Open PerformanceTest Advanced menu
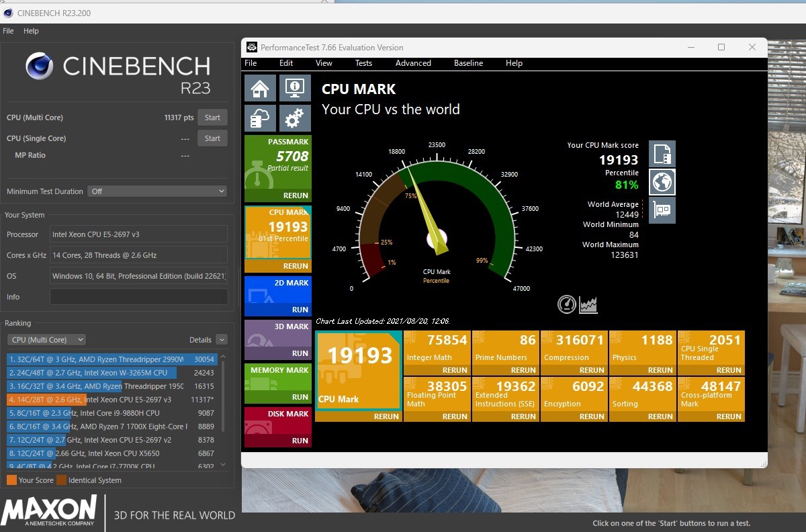This screenshot has width=806, height=532. [x=413, y=63]
